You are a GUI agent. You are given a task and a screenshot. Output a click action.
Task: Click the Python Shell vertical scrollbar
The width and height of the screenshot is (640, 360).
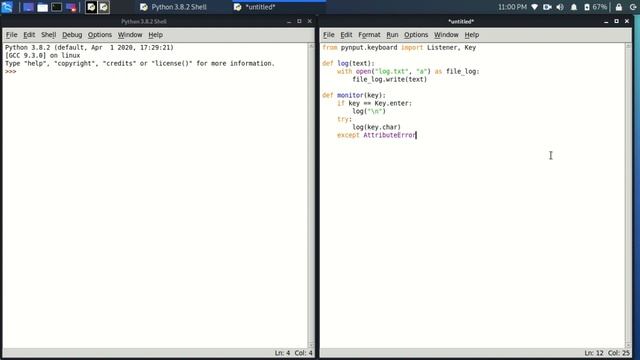tap(311, 195)
